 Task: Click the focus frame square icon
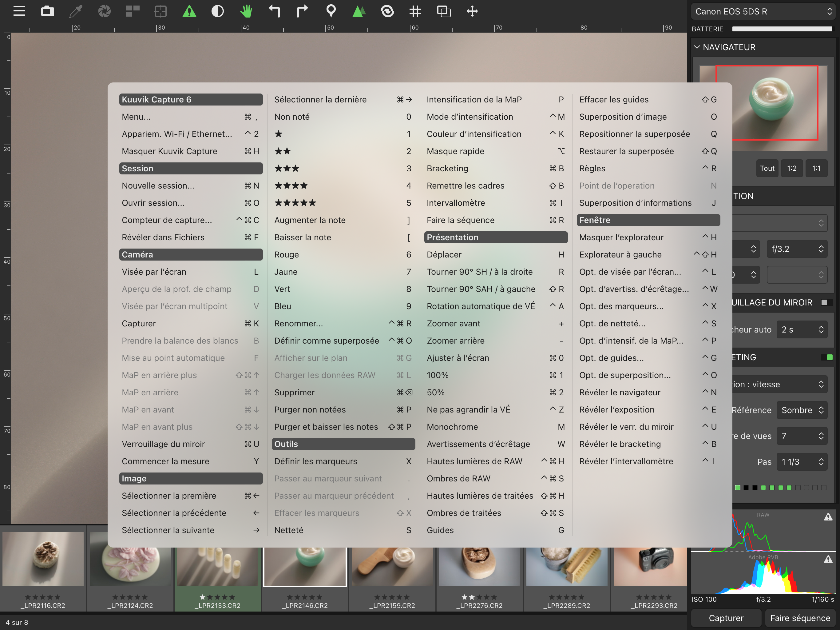pyautogui.click(x=161, y=11)
